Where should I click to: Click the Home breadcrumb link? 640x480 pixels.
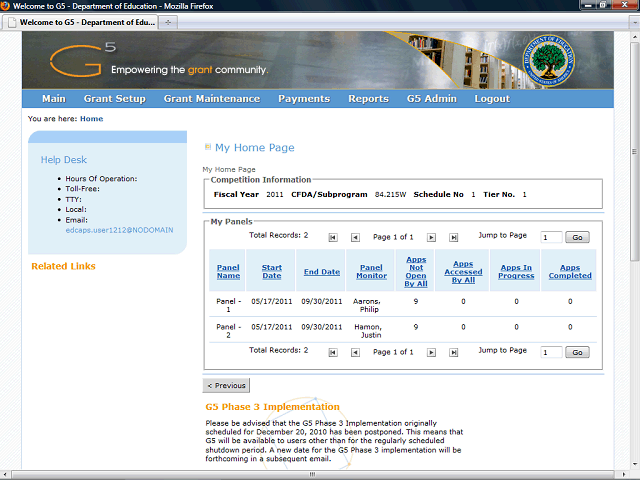point(91,119)
